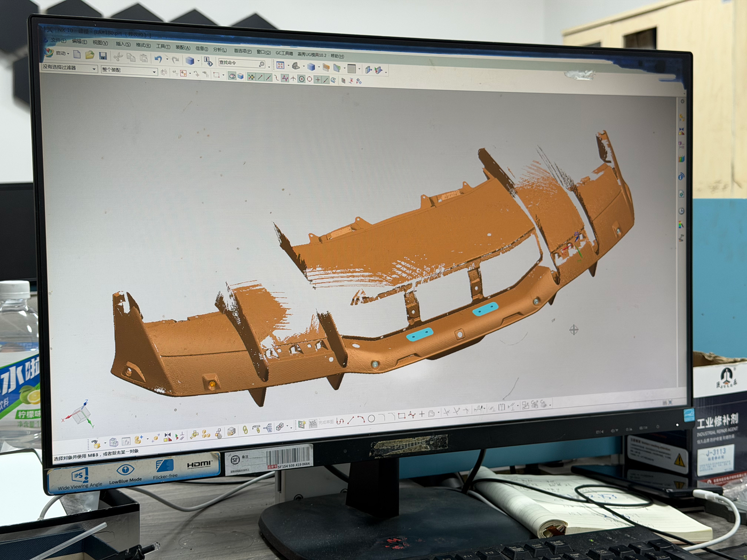Viewport: 747px width, 560px height.
Task: Click the right cyan highlighted patch on the bumper
Action: [x=485, y=309]
